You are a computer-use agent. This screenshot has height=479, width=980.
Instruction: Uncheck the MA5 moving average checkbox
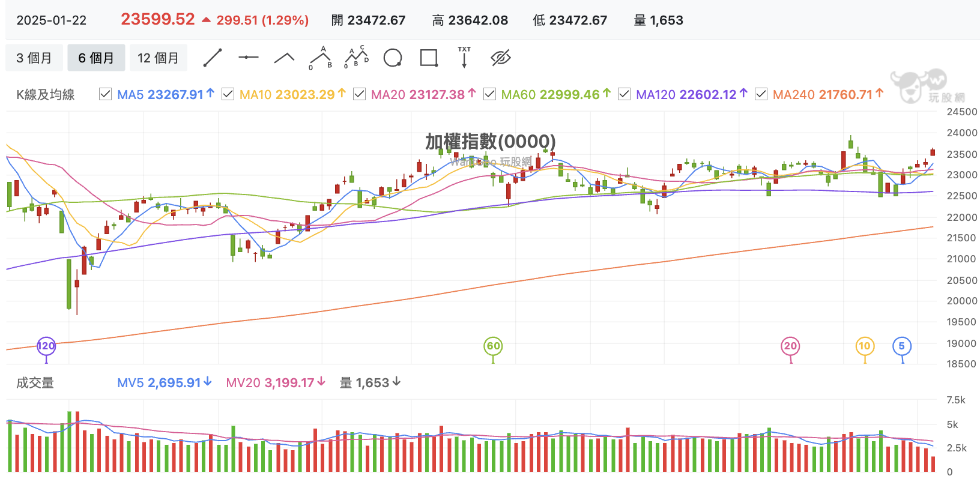[x=105, y=94]
